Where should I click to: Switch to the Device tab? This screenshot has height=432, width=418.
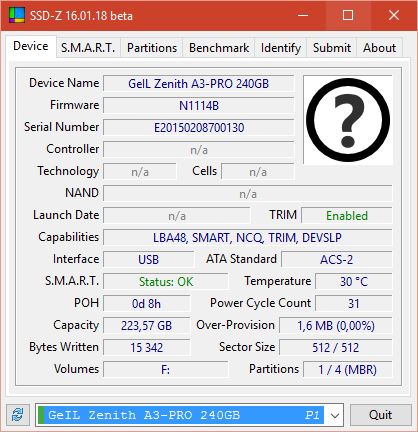click(x=31, y=46)
